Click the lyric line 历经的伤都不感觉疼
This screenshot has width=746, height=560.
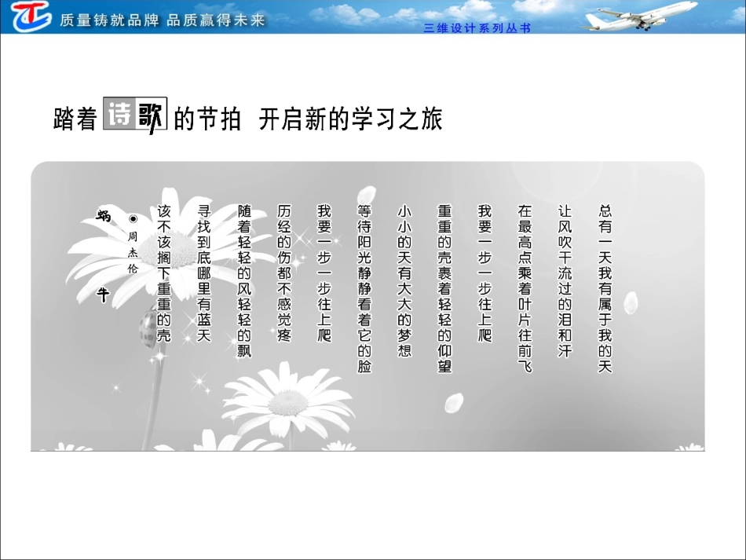point(284,273)
